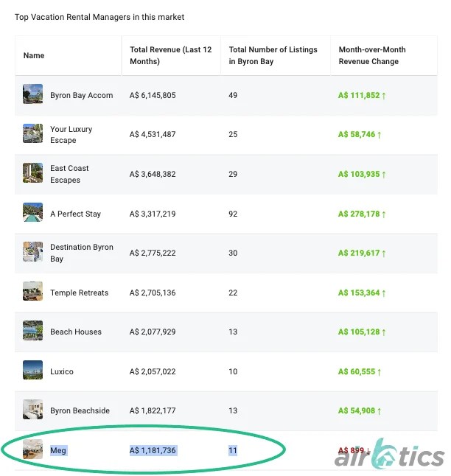Open the Your Luxury Escape thumbnail
The width and height of the screenshot is (451, 476).
33,133
